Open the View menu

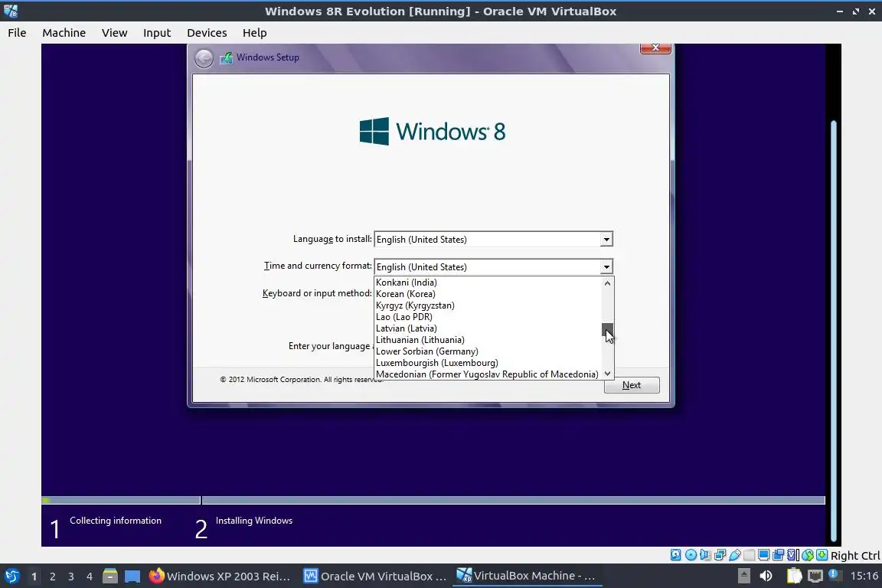point(114,33)
